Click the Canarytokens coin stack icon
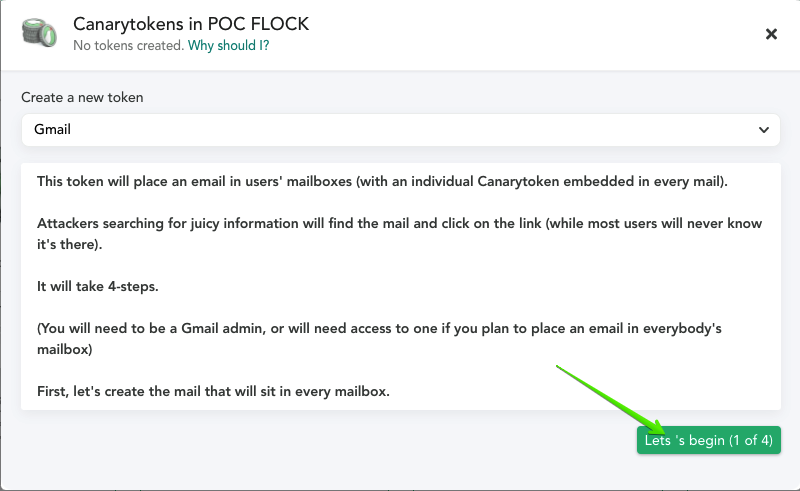 coord(39,33)
